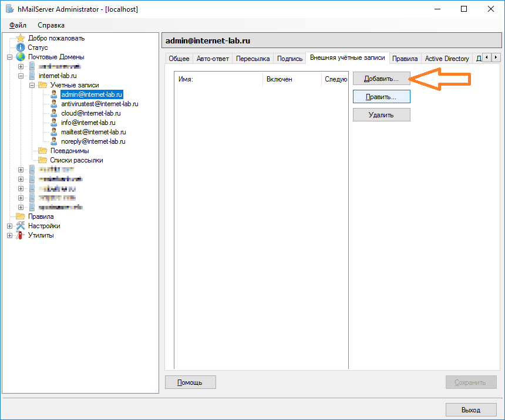Select info@internet-lab.ru account
The height and width of the screenshot is (420, 505).
(88, 122)
